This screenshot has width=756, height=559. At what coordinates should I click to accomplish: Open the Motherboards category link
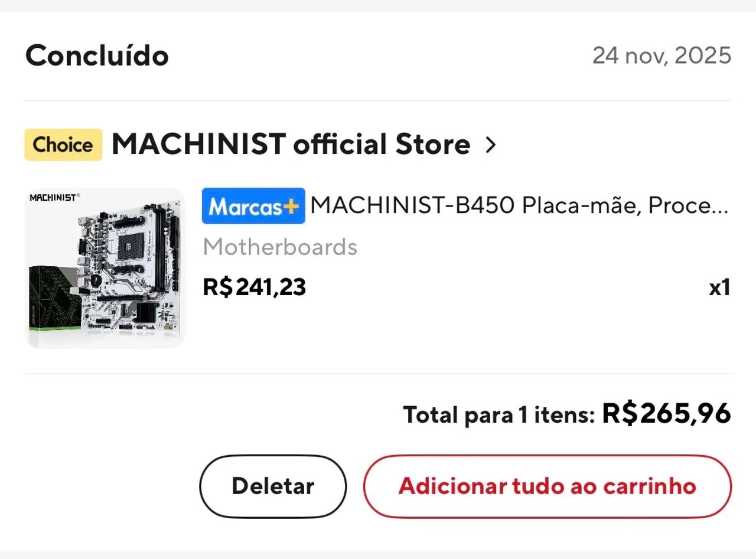(x=279, y=247)
